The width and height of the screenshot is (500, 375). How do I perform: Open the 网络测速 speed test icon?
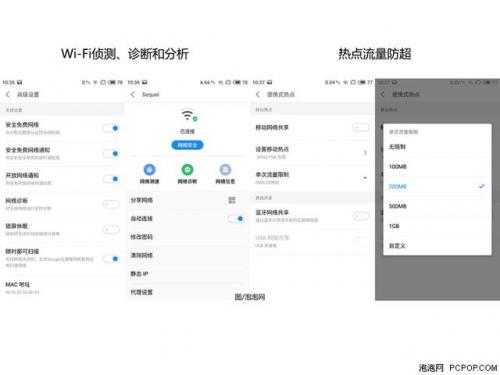(149, 170)
